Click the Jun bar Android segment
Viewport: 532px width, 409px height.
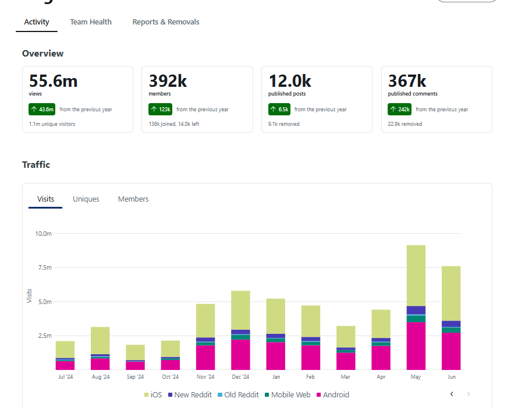pyautogui.click(x=451, y=351)
